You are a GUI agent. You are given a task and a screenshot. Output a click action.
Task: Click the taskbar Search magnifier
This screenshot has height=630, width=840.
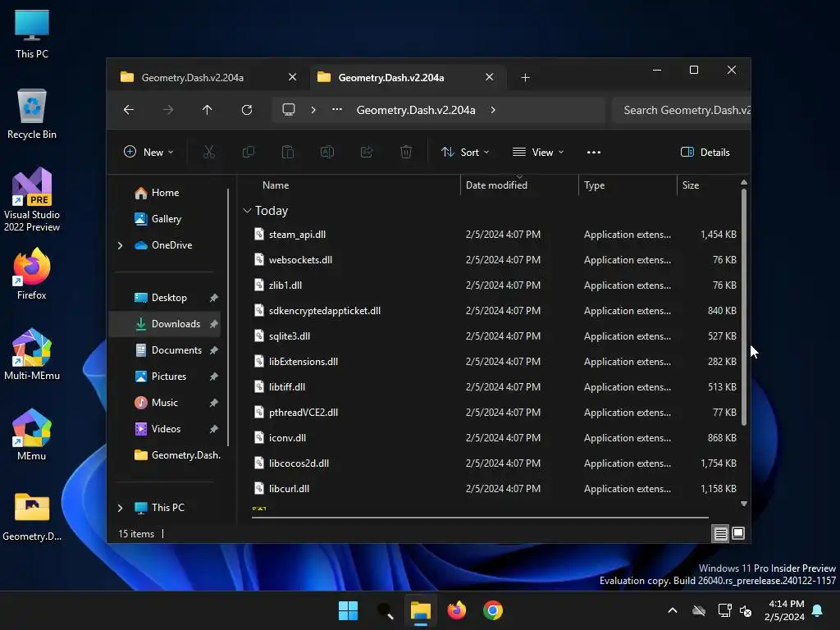tap(385, 610)
